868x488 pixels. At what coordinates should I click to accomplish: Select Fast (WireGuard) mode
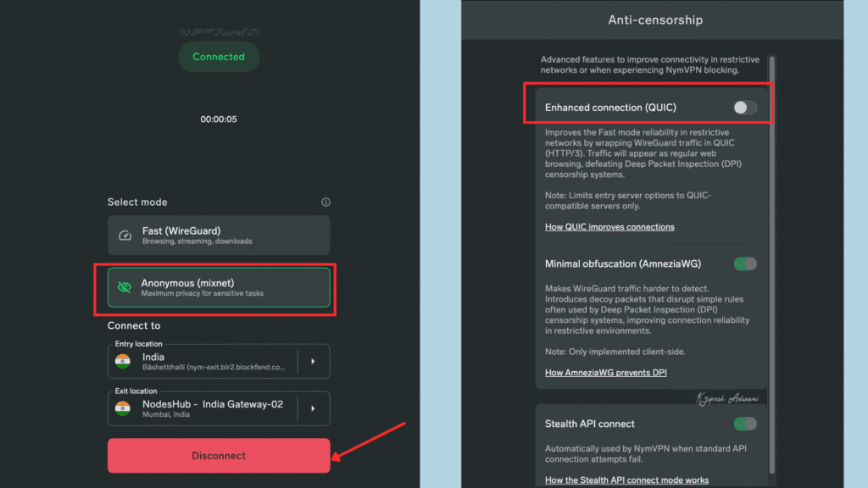coord(219,236)
